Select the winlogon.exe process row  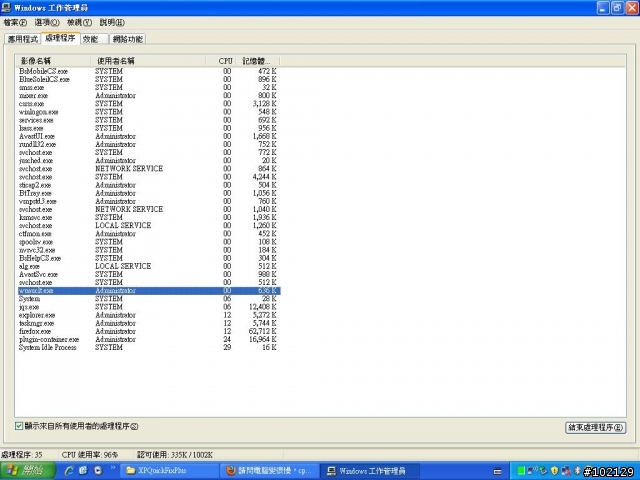tap(148, 112)
